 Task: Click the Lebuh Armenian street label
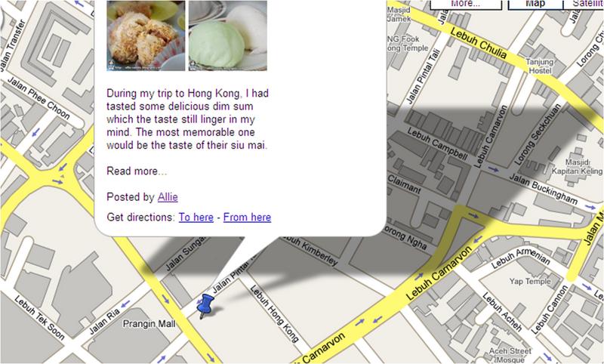tap(520, 258)
